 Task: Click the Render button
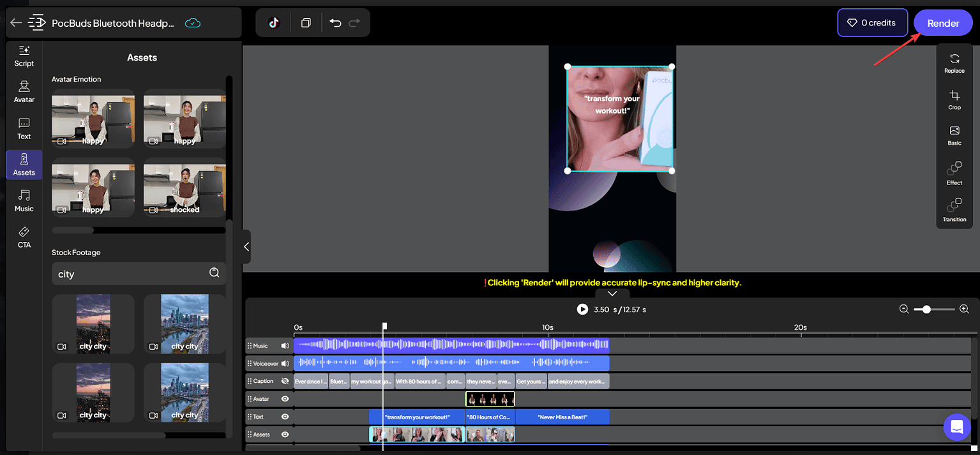(943, 23)
